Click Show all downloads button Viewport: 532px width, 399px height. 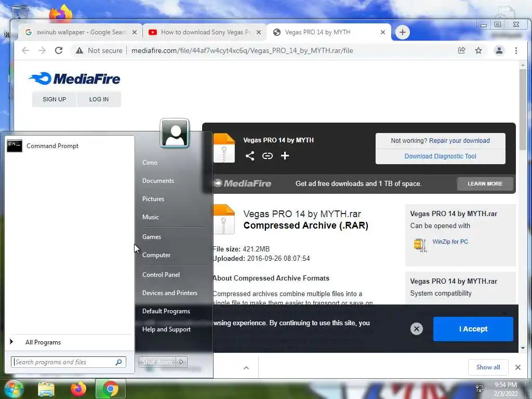pyautogui.click(x=488, y=367)
